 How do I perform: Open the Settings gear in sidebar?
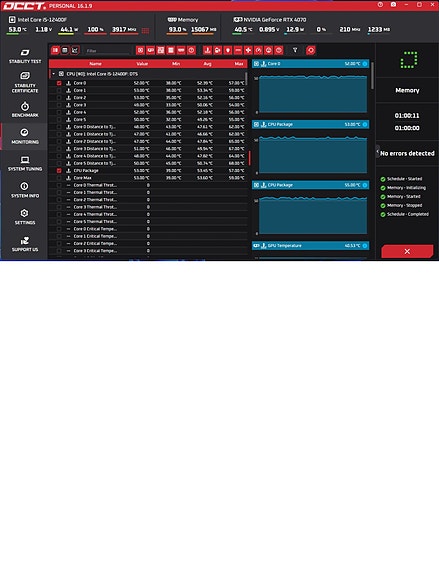click(x=25, y=217)
